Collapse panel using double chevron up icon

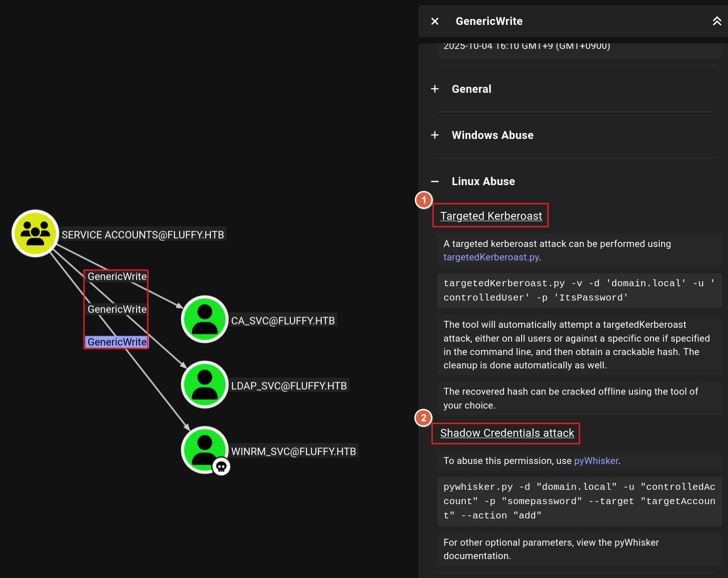coord(716,21)
